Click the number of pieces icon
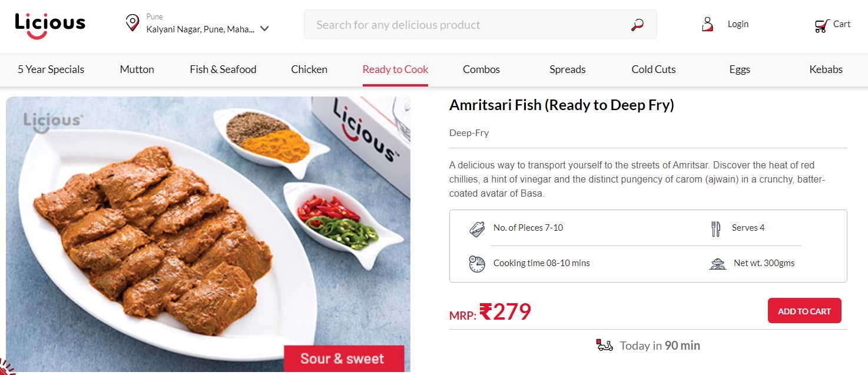 click(x=477, y=228)
